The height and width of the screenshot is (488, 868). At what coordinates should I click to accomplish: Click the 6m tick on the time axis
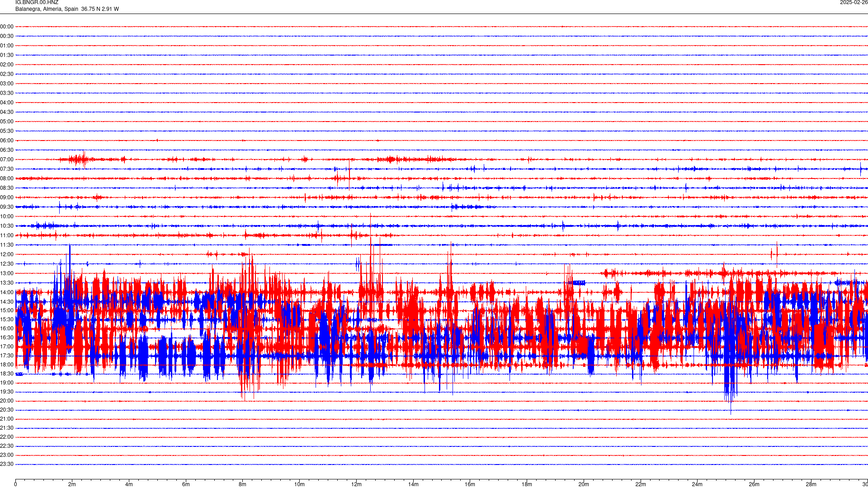[186, 484]
